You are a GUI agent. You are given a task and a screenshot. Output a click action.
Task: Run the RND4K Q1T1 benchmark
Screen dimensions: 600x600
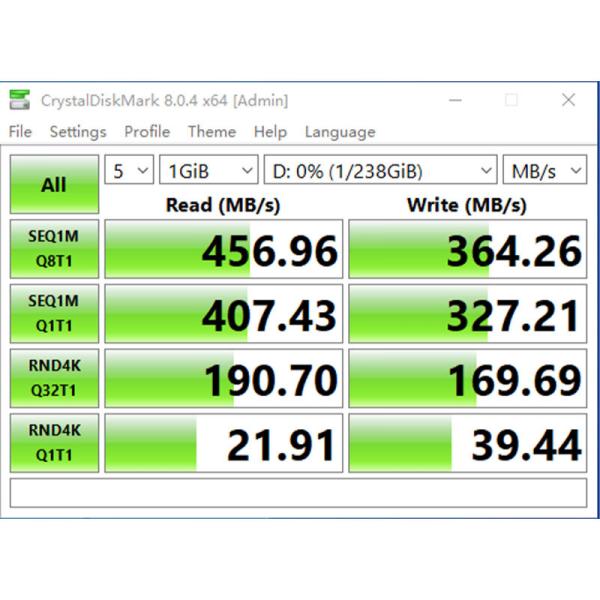[x=54, y=442]
